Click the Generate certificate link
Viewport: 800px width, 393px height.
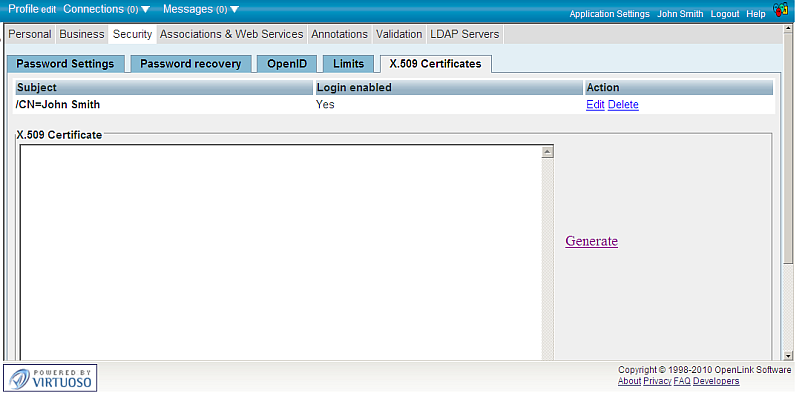(x=591, y=241)
